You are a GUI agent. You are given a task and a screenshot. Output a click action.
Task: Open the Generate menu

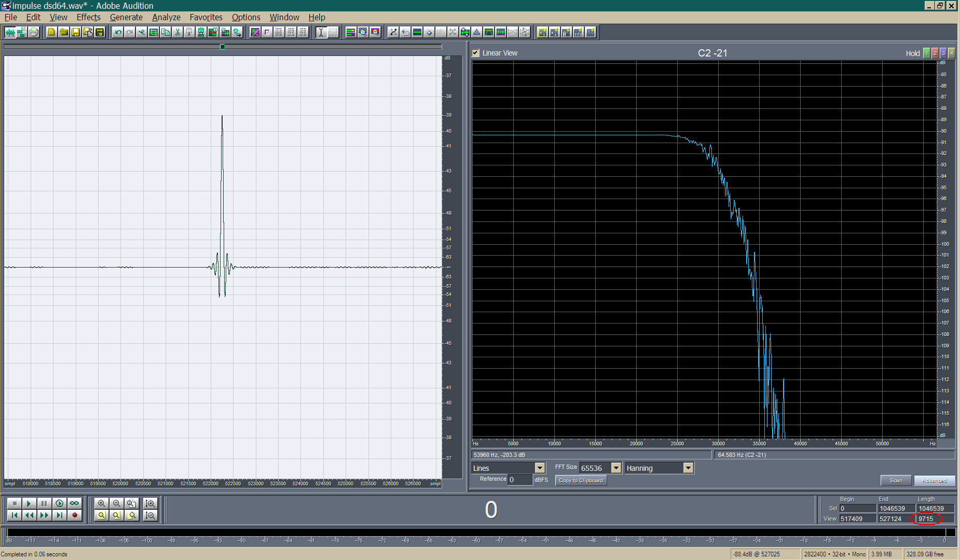pos(126,17)
